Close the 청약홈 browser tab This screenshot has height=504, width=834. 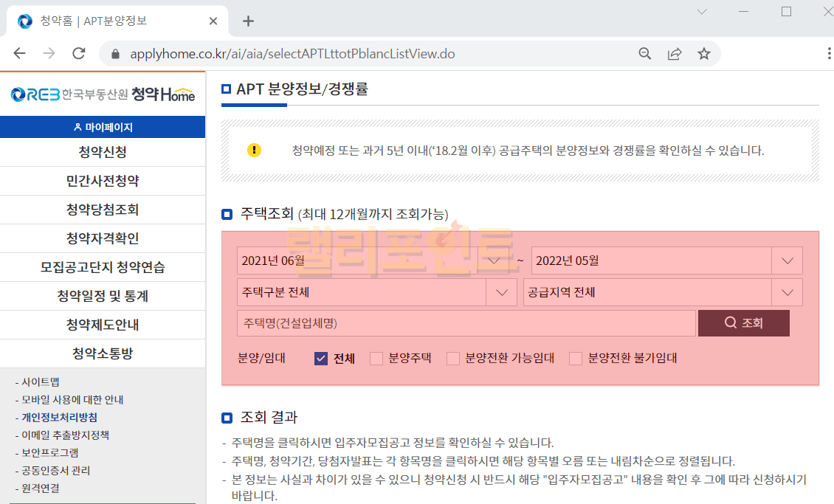coord(213,21)
